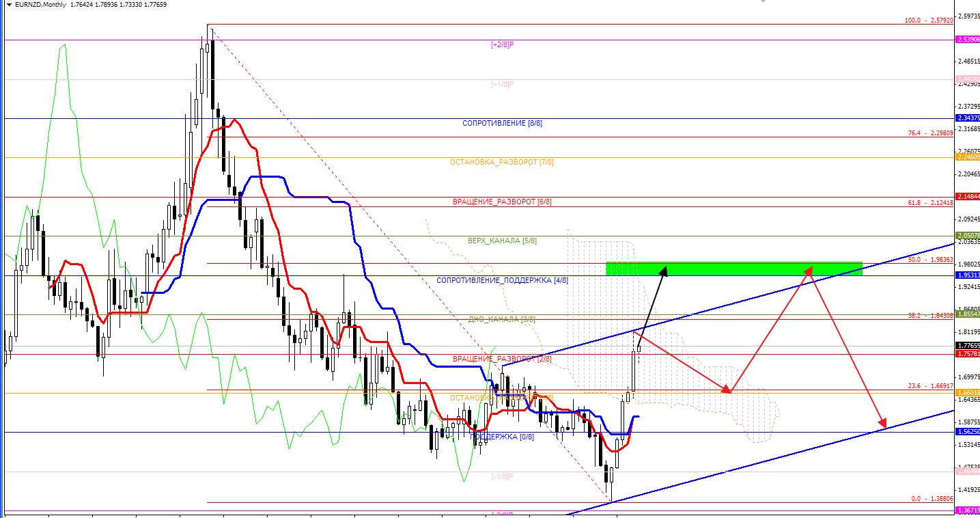Select the ВЕРХ_КАНАЛА [5/8] label

click(502, 241)
